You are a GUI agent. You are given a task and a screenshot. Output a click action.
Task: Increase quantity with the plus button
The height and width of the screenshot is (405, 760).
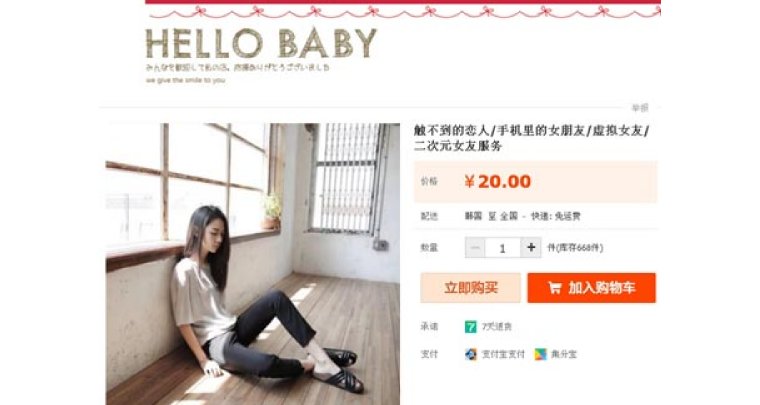531,248
